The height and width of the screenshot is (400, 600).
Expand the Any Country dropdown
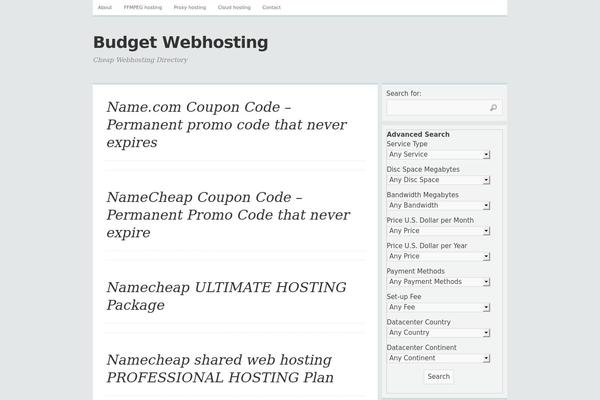[x=439, y=333]
